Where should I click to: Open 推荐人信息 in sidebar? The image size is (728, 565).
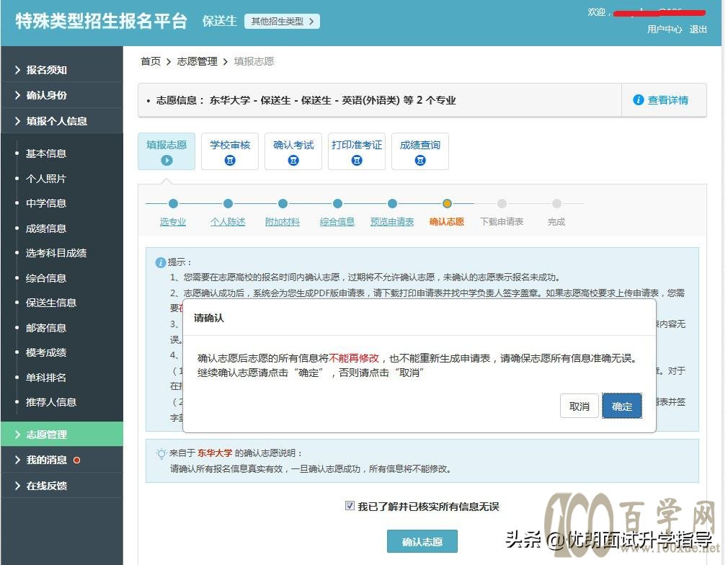(x=51, y=402)
